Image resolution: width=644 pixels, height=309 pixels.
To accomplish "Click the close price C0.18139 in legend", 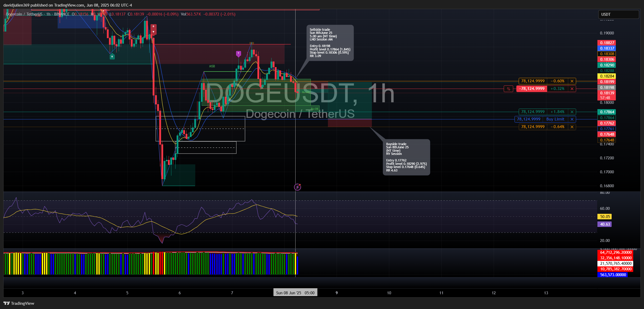I will point(136,14).
